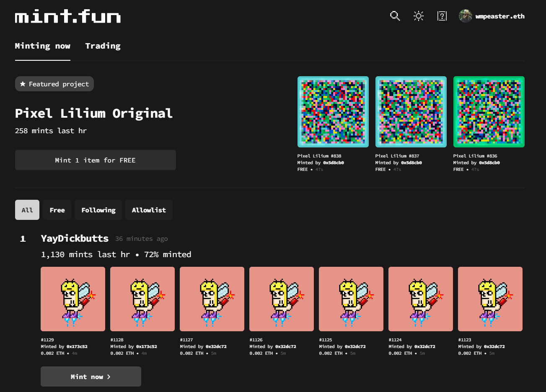Click Mint now button for YayDickbutts
Viewport: 546px width, 392px height.
click(x=91, y=377)
